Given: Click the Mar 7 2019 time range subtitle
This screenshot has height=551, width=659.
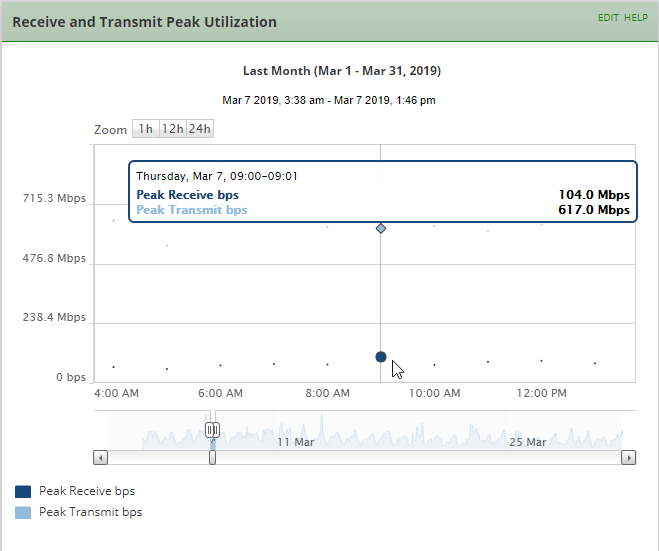Looking at the screenshot, I should (x=329, y=100).
